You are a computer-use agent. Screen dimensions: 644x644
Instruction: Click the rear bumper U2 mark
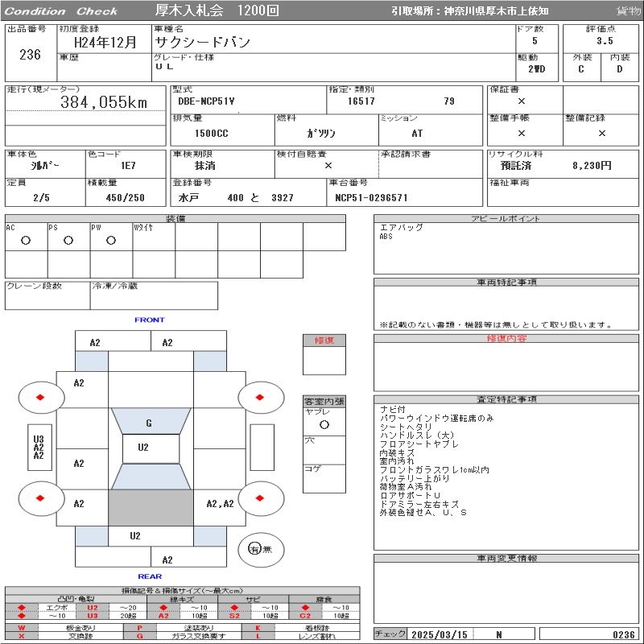(x=135, y=535)
